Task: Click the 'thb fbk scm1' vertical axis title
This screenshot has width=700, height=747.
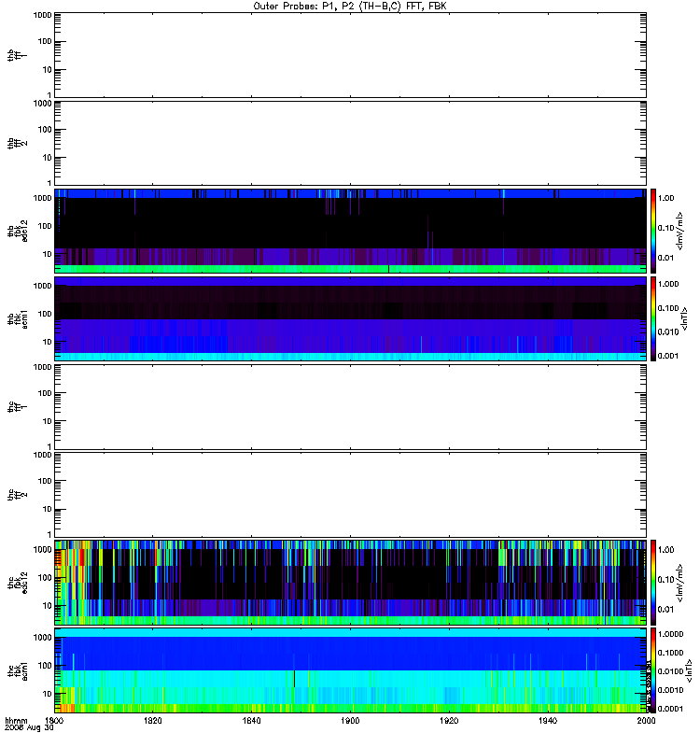Action: click(18, 318)
